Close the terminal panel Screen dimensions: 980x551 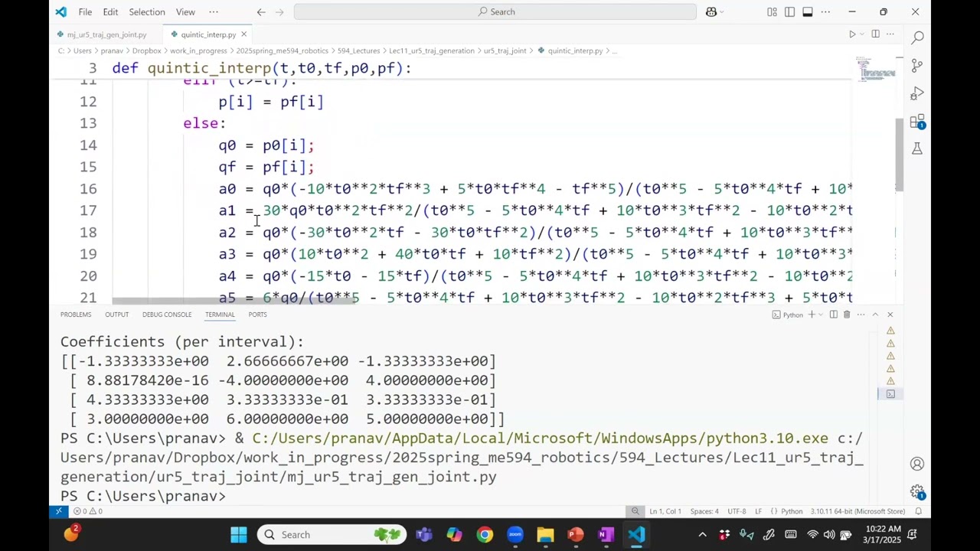890,315
